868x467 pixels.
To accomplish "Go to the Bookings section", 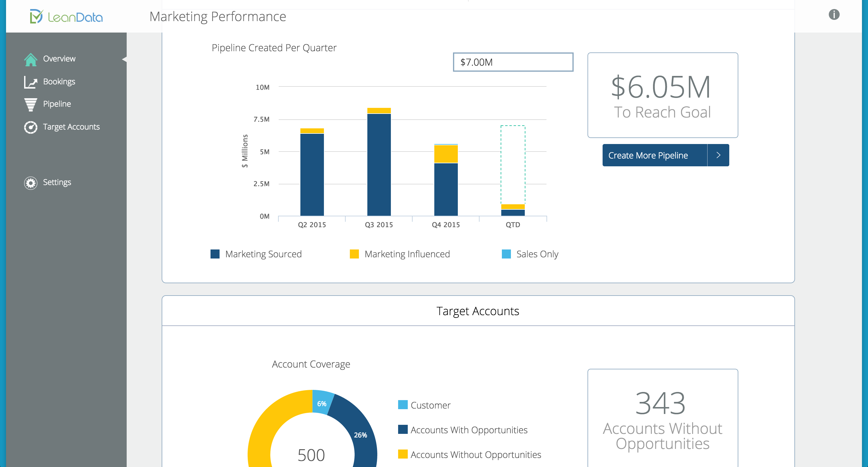I will click(x=59, y=82).
